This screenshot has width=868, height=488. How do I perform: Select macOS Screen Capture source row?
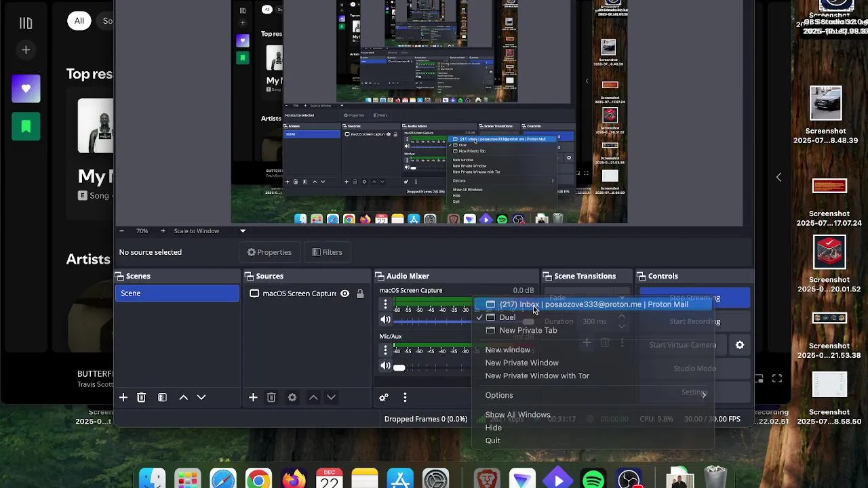tap(306, 293)
